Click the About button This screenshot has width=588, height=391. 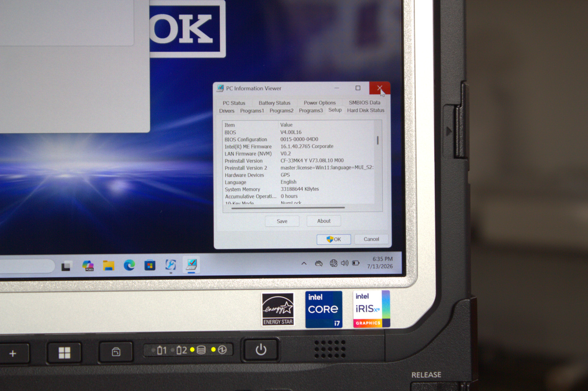pyautogui.click(x=324, y=221)
